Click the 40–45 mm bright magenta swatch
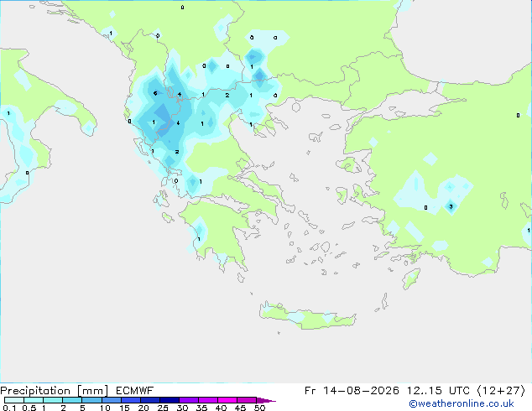Image resolution: width=532 pixels, height=411 pixels. [227, 400]
